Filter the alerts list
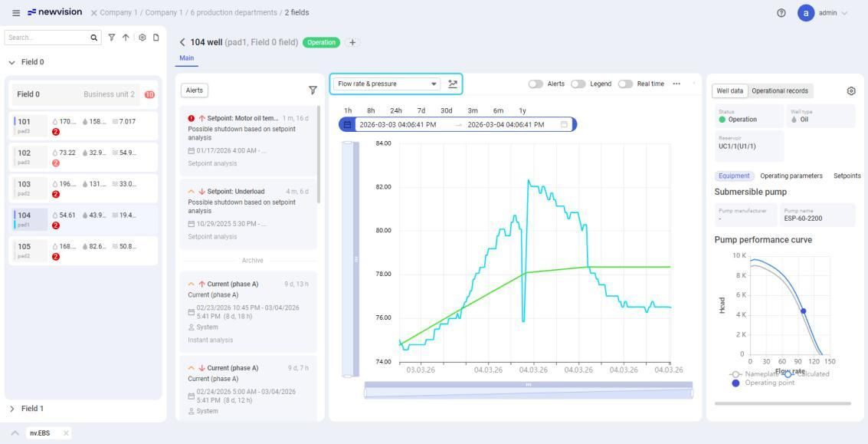Image resolution: width=868 pixels, height=444 pixels. pos(313,90)
